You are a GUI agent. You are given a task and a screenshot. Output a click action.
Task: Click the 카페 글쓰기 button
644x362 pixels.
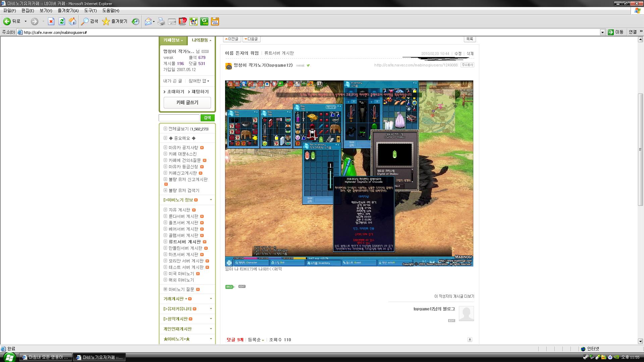[x=187, y=103]
